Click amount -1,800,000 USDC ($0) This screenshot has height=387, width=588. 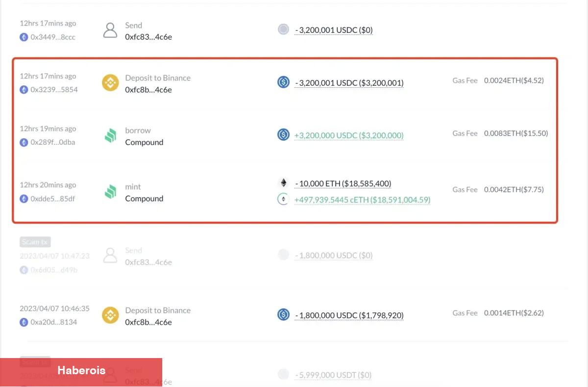tap(334, 256)
